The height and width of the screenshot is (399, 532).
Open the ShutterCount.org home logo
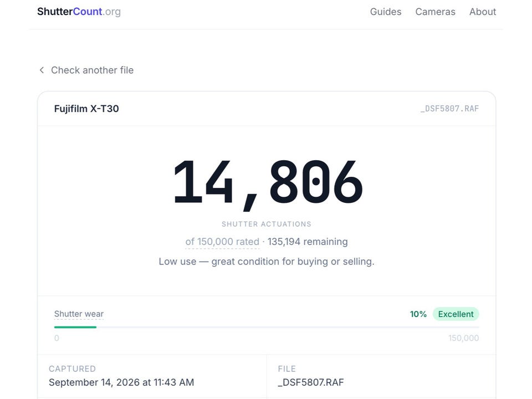(79, 12)
